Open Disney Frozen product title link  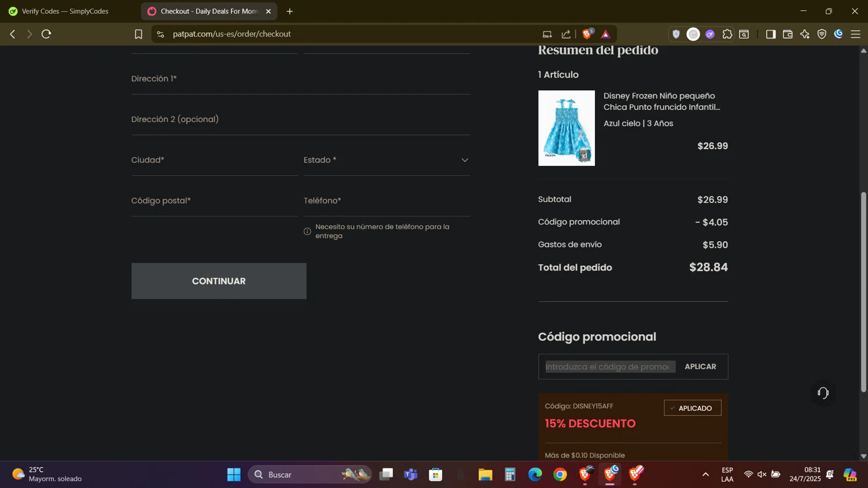(x=662, y=102)
